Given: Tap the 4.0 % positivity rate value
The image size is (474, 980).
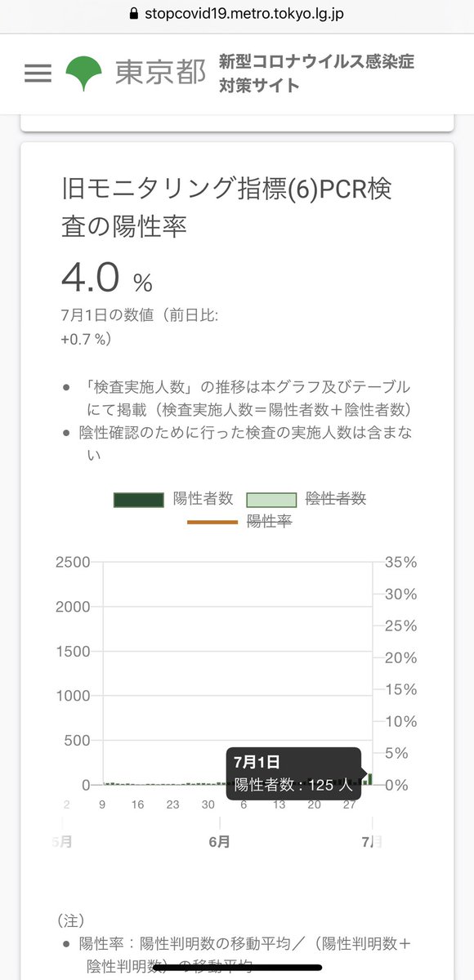Looking at the screenshot, I should (x=107, y=279).
